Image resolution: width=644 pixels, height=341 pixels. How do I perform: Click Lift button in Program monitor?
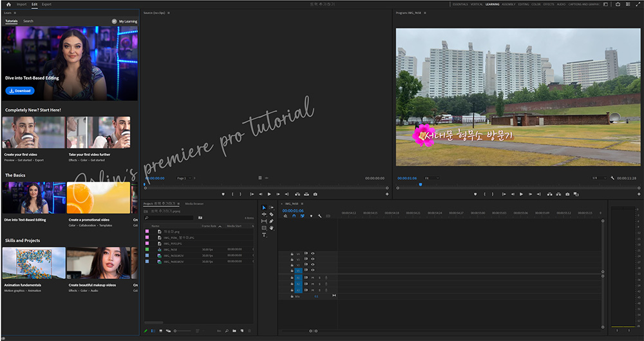[549, 194]
